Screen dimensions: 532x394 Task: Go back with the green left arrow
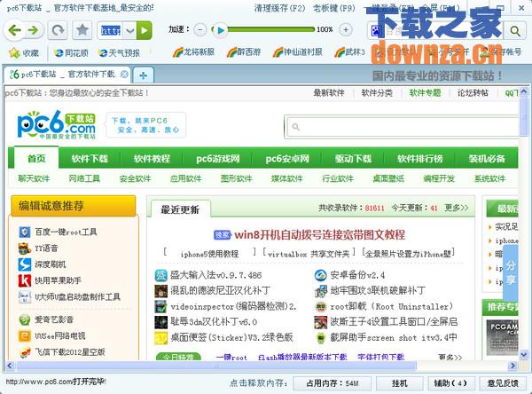click(x=14, y=30)
